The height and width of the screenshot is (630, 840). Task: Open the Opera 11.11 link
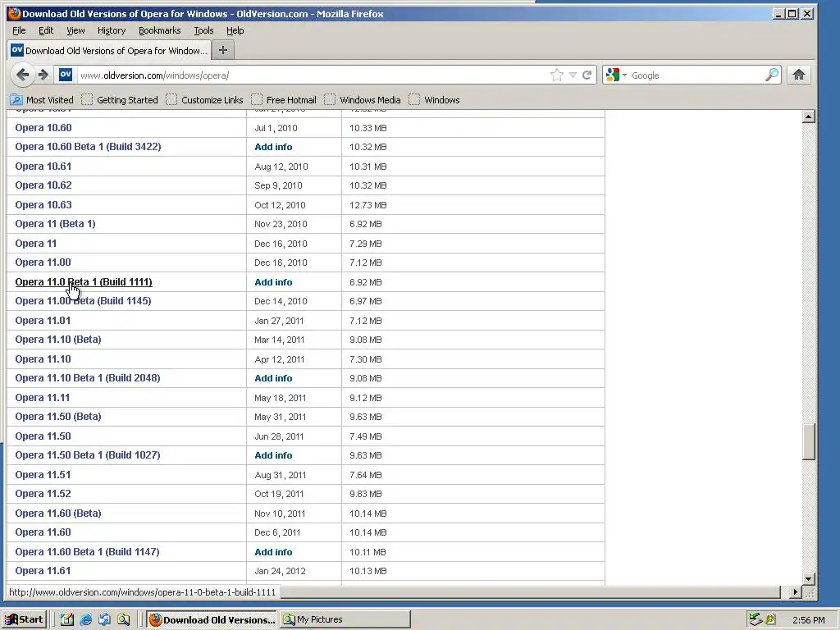43,398
